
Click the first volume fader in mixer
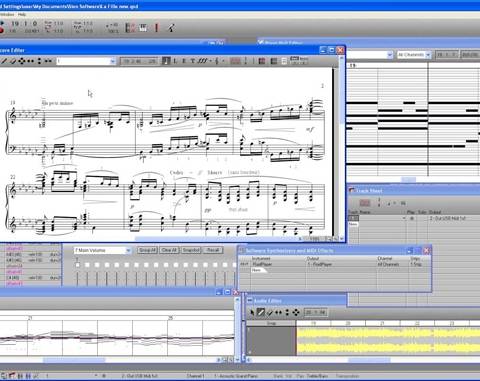tap(77, 279)
